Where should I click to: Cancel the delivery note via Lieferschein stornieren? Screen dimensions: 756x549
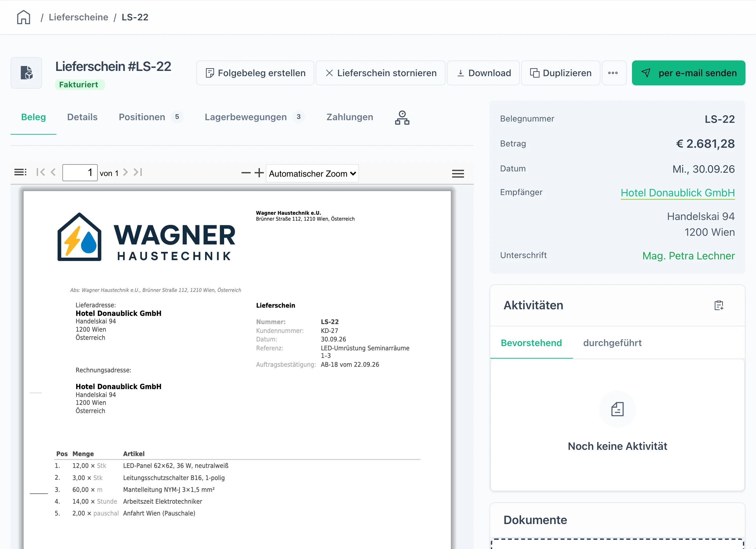(x=380, y=73)
